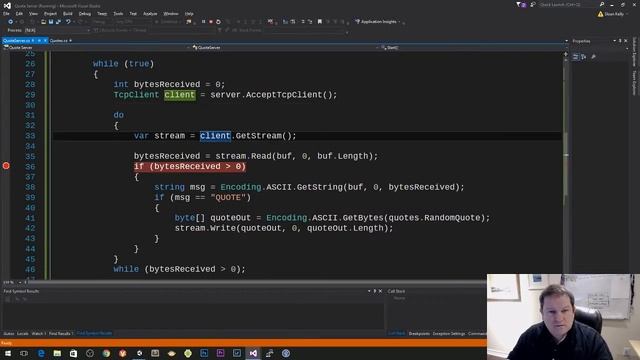Image resolution: width=640 pixels, height=360 pixels.
Task: Click the Save file toolbar icon
Action: click(51, 22)
